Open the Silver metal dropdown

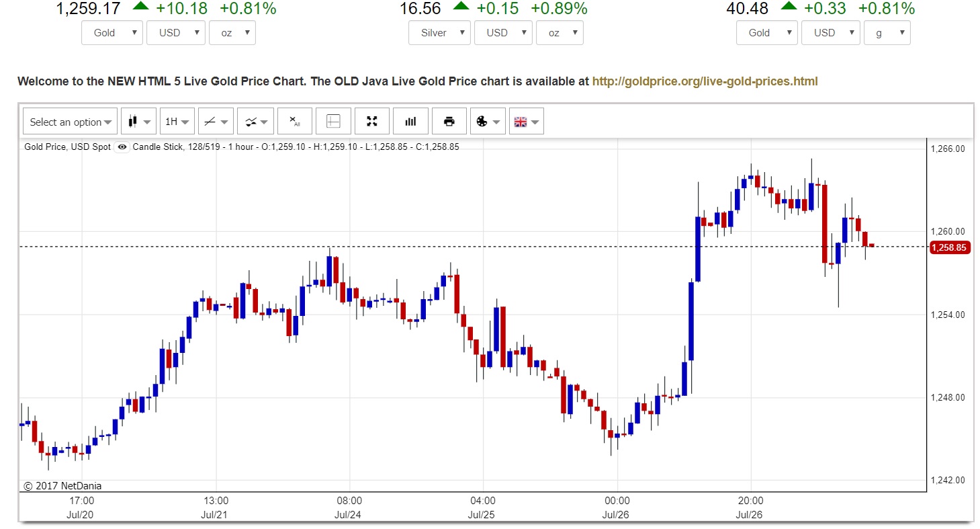[x=439, y=32]
